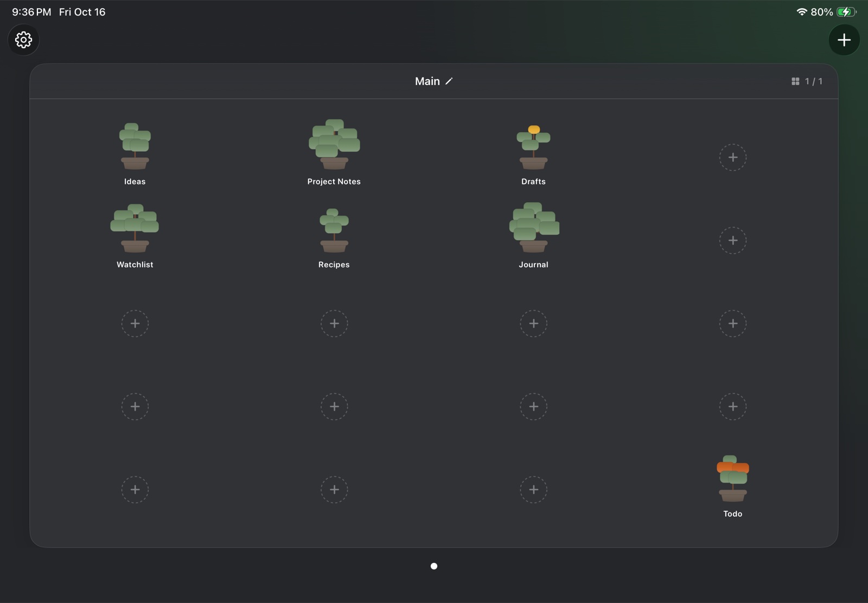
Task: Click the Journal label
Action: pos(534,265)
